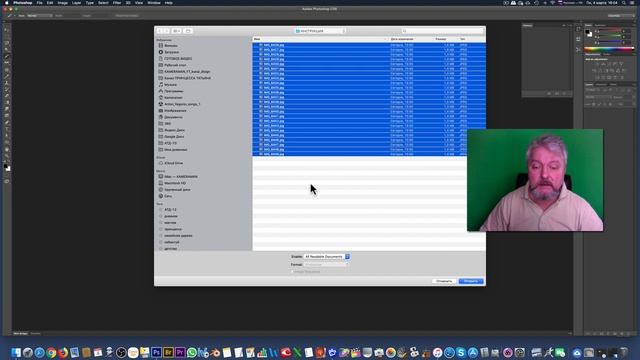Open the Image menu
This screenshot has width=640, height=360.
62,3
